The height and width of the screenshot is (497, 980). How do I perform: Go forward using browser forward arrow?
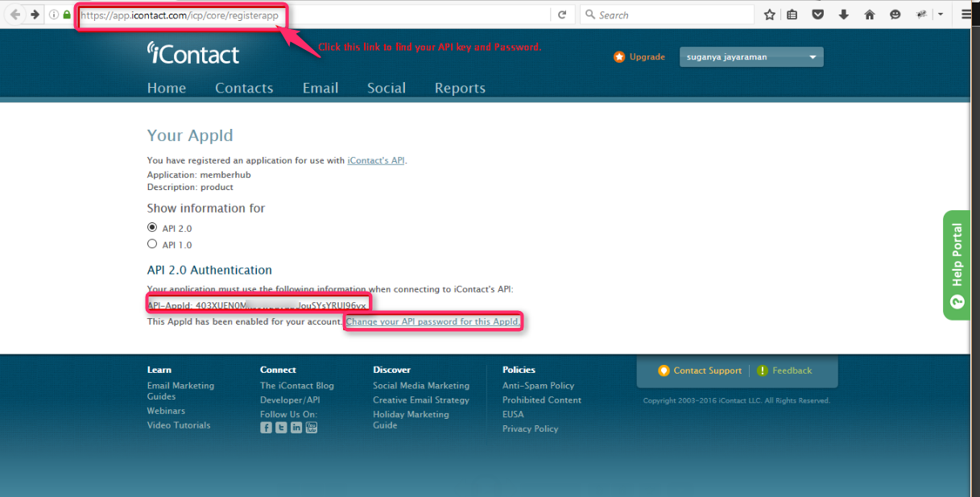coord(35,14)
